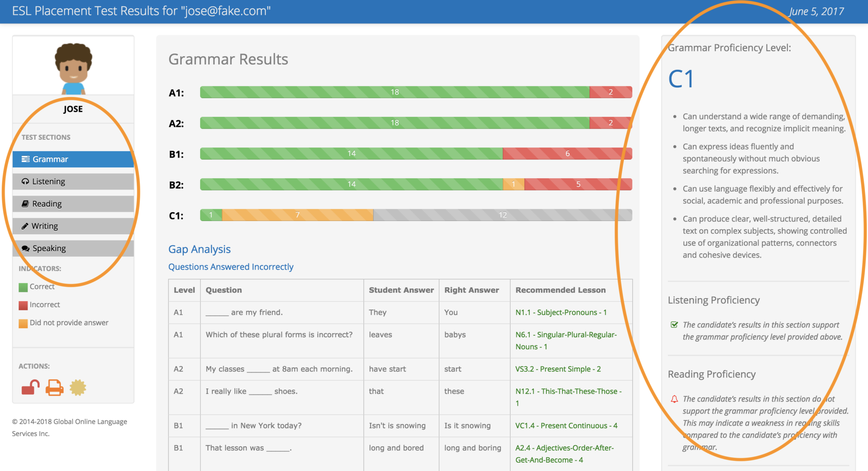
Task: Open the N12.1 This-That-These-Those lesson
Action: coord(568,391)
